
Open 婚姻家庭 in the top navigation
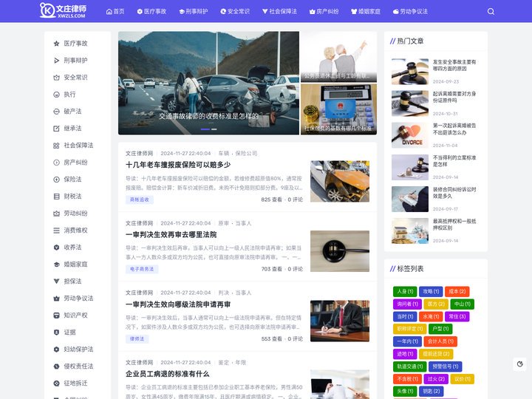click(x=366, y=12)
